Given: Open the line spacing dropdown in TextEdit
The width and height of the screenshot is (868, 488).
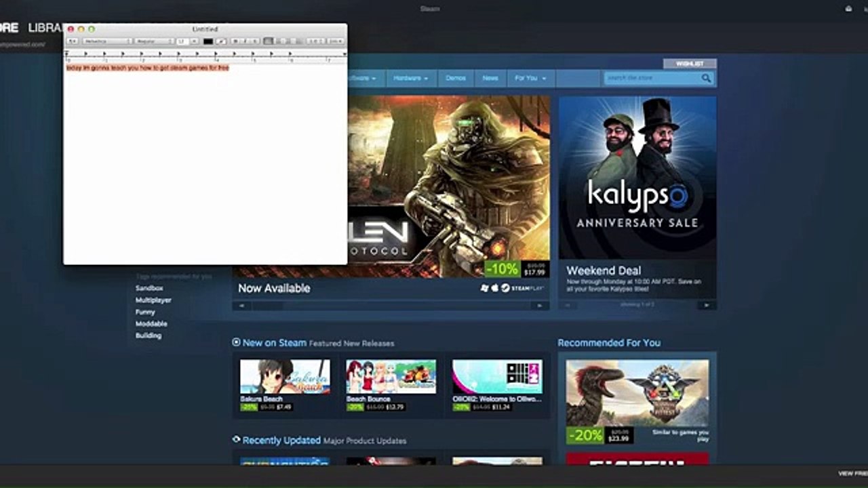Looking at the screenshot, I should pyautogui.click(x=316, y=41).
